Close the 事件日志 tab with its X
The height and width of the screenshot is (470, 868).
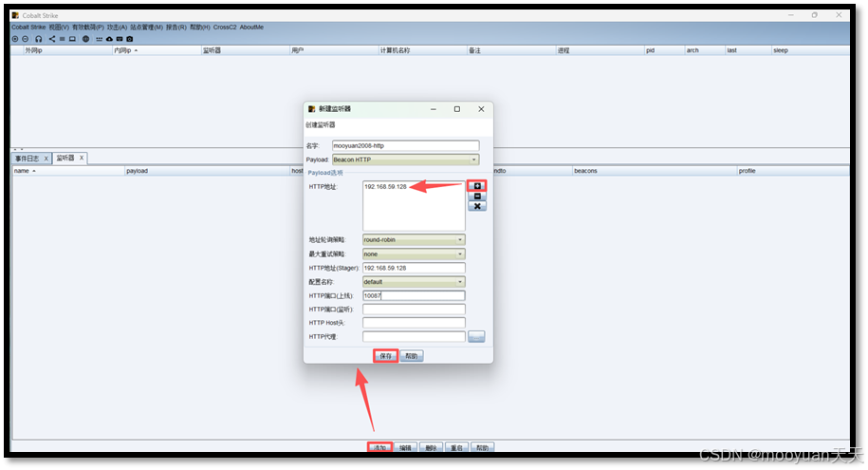[x=46, y=159]
